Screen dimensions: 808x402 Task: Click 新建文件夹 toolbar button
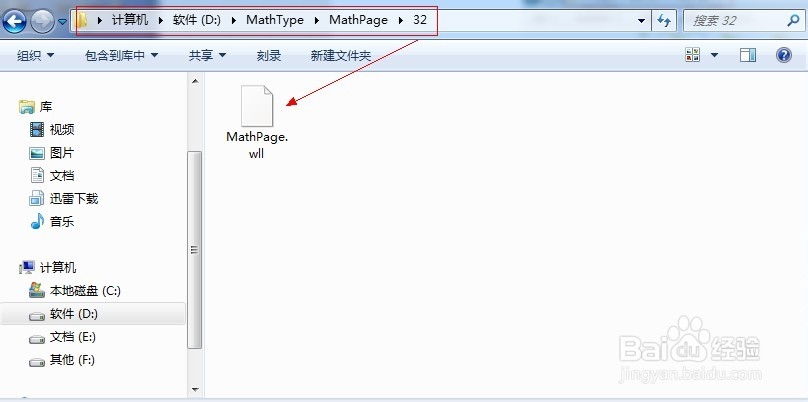pyautogui.click(x=341, y=55)
